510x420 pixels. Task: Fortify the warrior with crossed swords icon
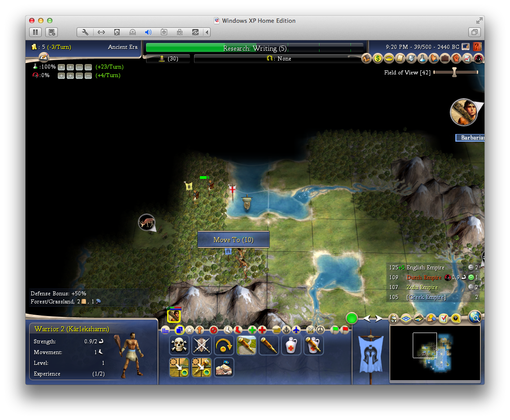click(x=201, y=345)
